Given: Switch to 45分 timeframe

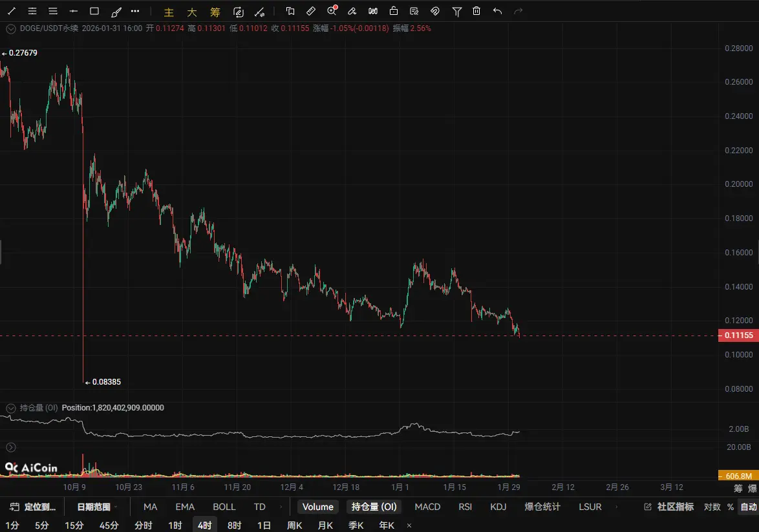Looking at the screenshot, I should 109,526.
